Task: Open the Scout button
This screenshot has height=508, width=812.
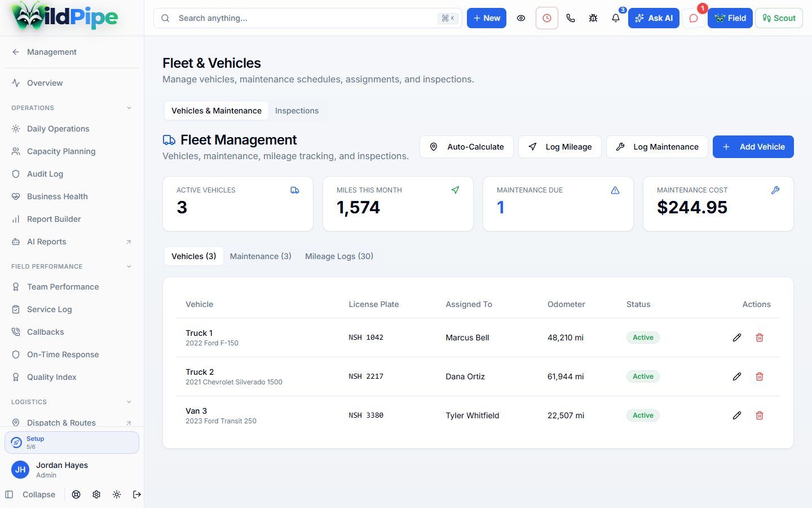Action: (x=779, y=18)
